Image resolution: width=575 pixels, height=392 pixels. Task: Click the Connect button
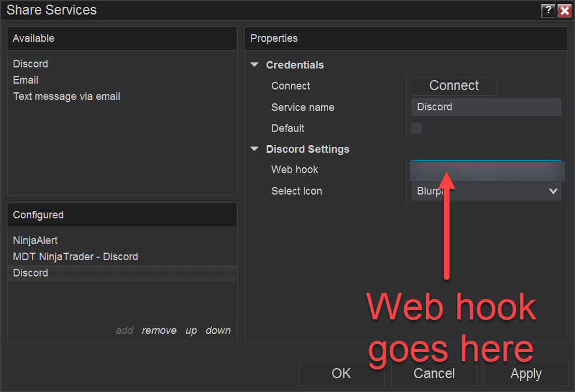tap(454, 86)
